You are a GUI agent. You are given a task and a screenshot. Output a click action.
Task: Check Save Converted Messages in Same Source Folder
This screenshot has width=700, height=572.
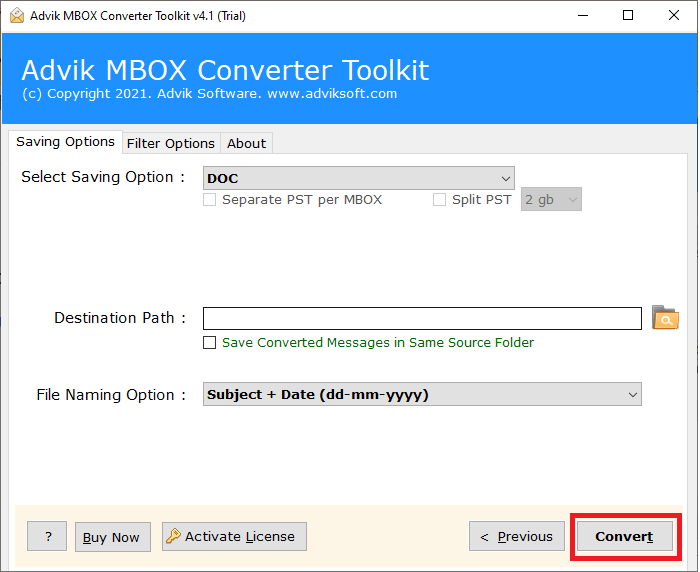coord(209,342)
